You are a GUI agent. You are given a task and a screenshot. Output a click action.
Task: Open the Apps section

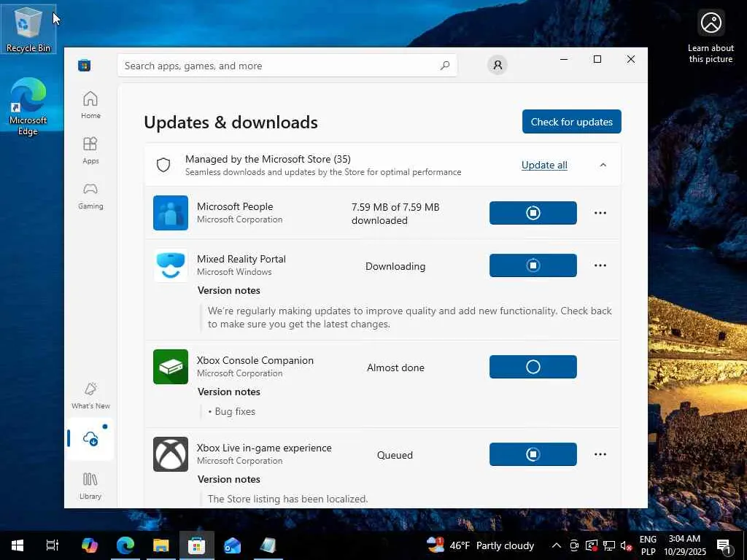click(x=90, y=150)
